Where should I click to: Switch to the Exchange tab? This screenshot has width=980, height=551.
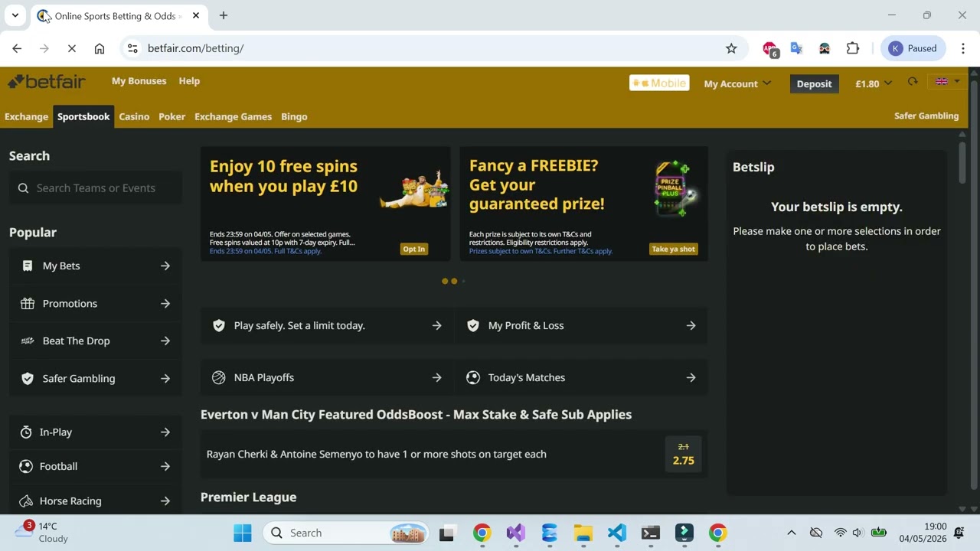click(26, 116)
